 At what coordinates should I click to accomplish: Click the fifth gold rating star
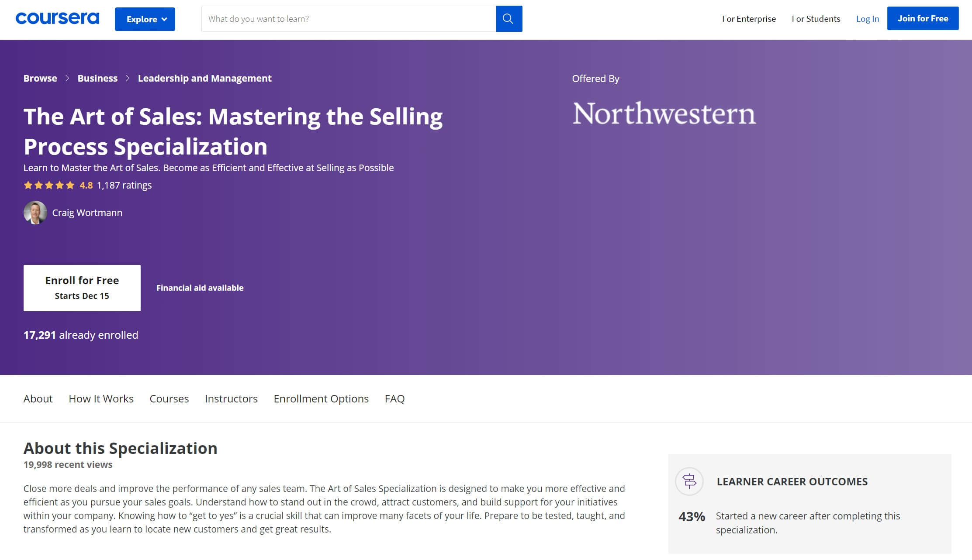click(x=70, y=185)
